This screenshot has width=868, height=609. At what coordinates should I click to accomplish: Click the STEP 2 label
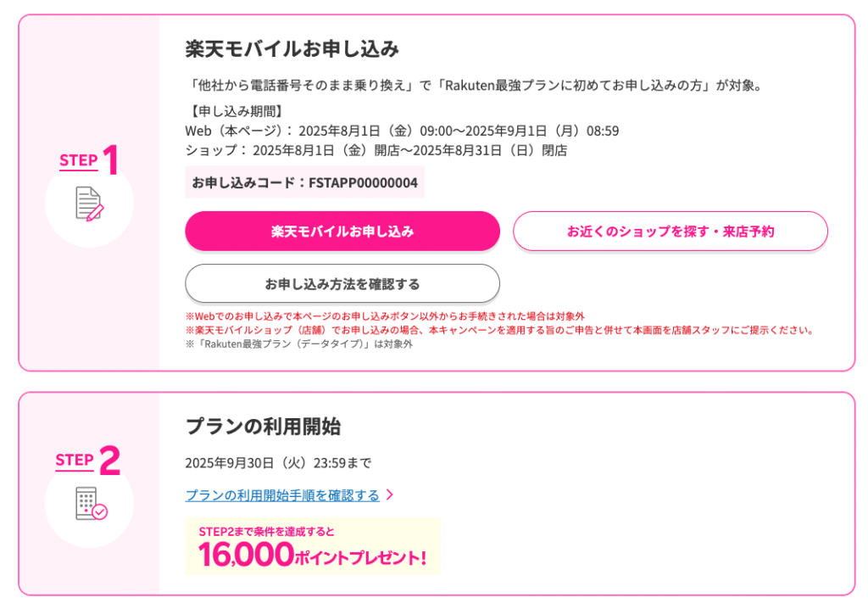[87, 460]
